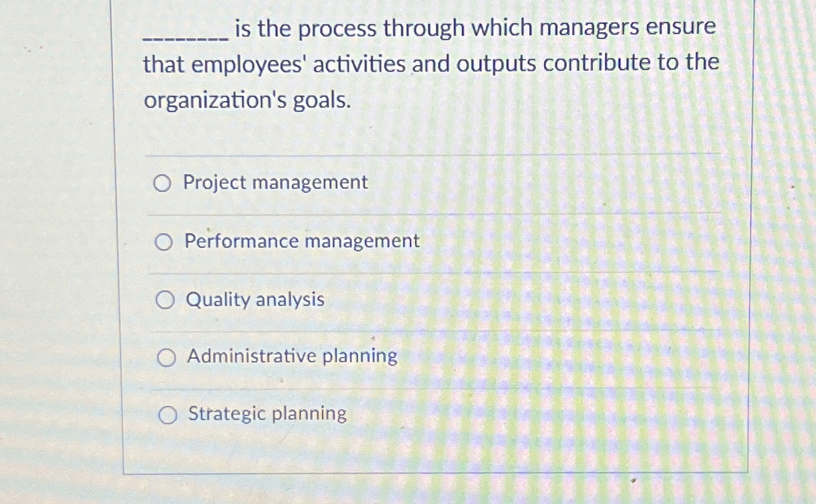Select the Administrative planning radio button
816x504 pixels.
[166, 357]
